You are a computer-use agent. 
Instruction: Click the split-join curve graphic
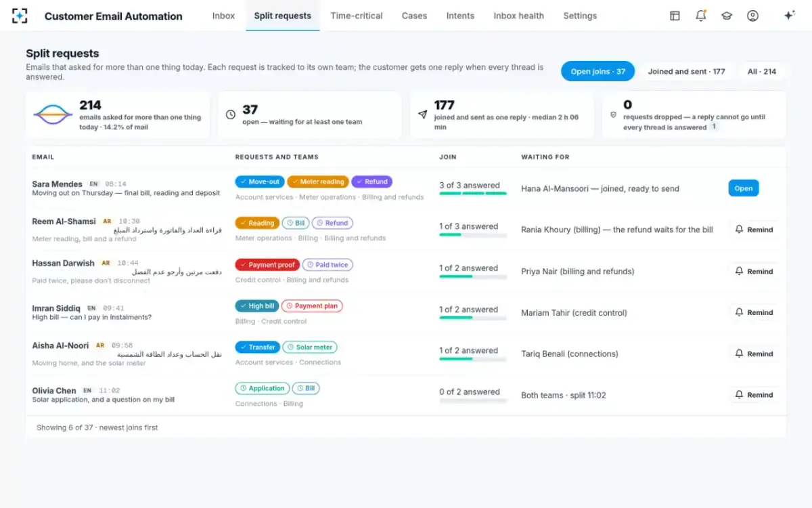[x=53, y=114]
